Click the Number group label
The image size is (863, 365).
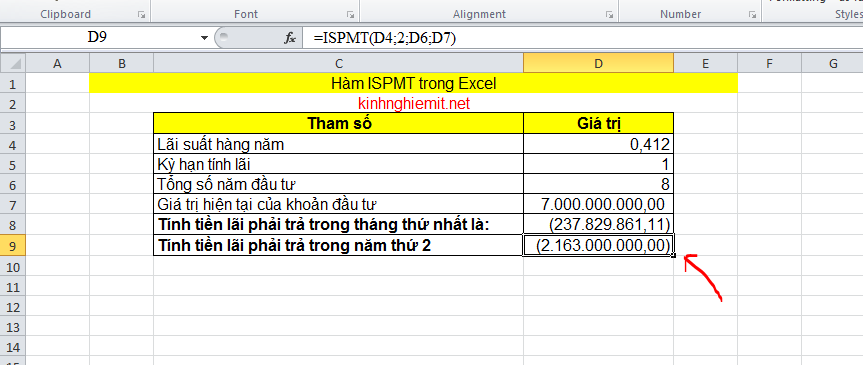680,14
